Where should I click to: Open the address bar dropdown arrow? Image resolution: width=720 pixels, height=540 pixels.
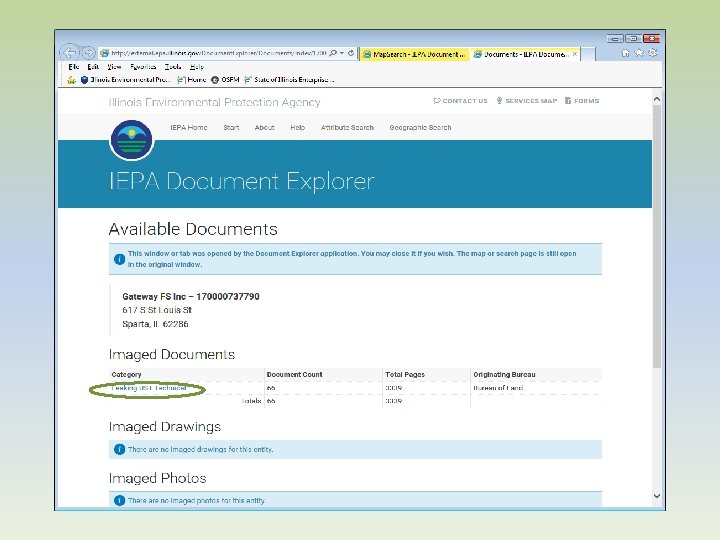[x=342, y=53]
